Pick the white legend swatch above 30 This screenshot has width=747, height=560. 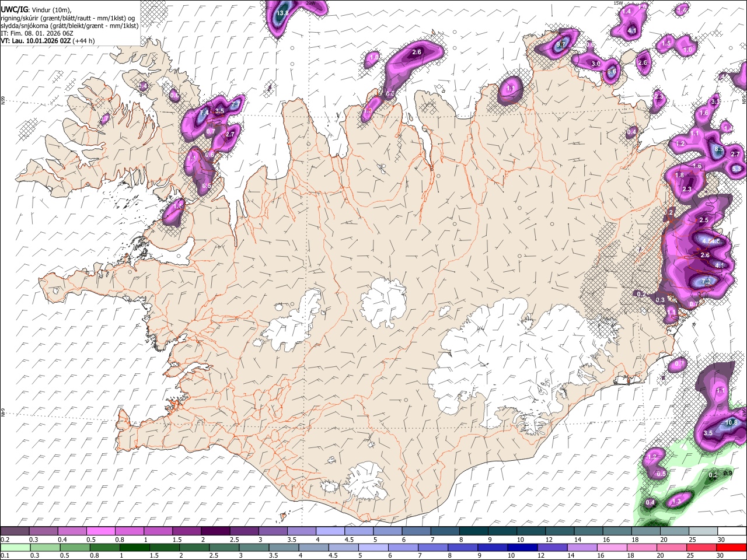732,531
